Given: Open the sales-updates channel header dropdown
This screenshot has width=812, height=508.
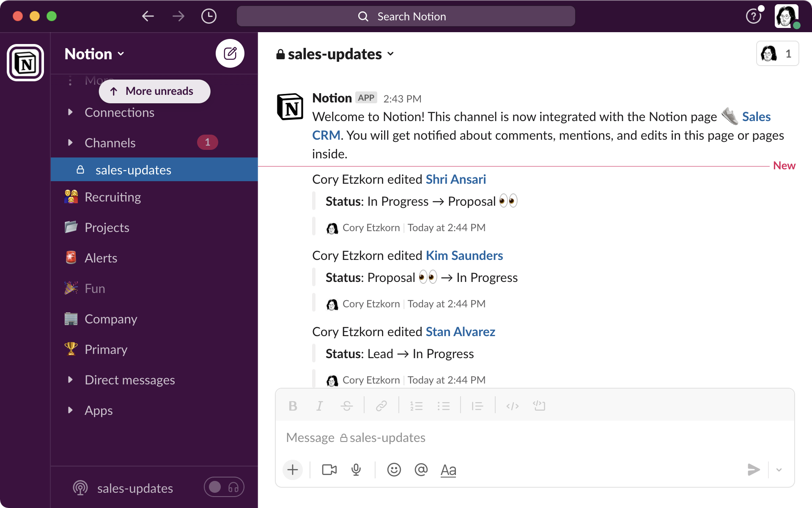Looking at the screenshot, I should coord(335,54).
